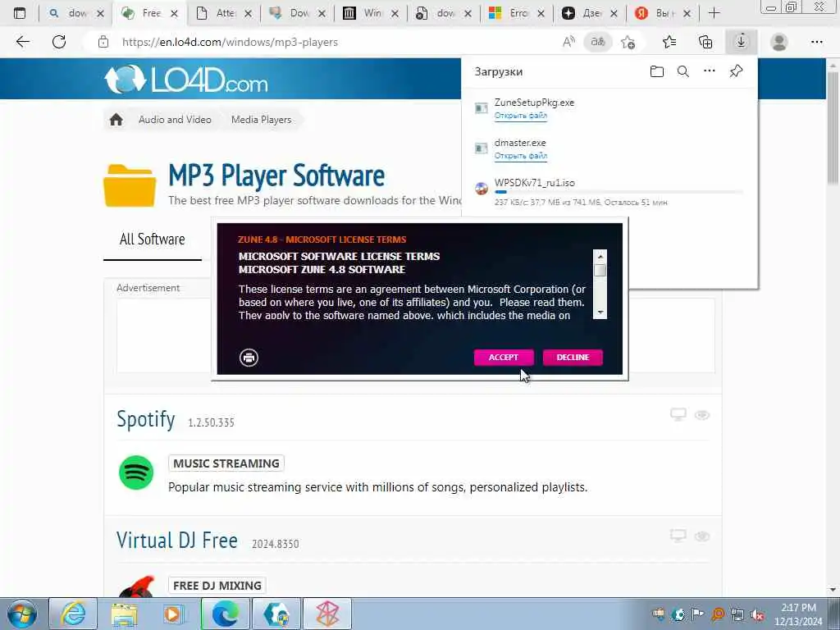Toggle Read aloud icon in address bar
Viewport: 840px width, 630px height.
568,42
